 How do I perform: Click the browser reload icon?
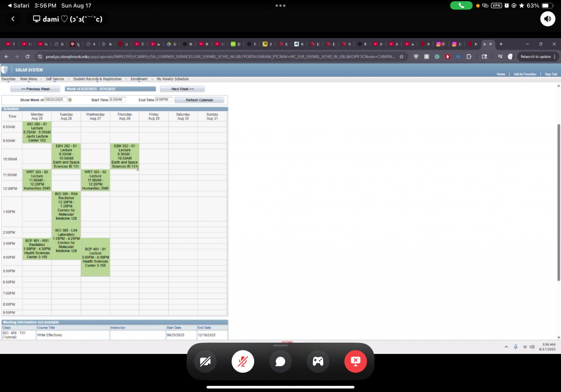(27, 57)
